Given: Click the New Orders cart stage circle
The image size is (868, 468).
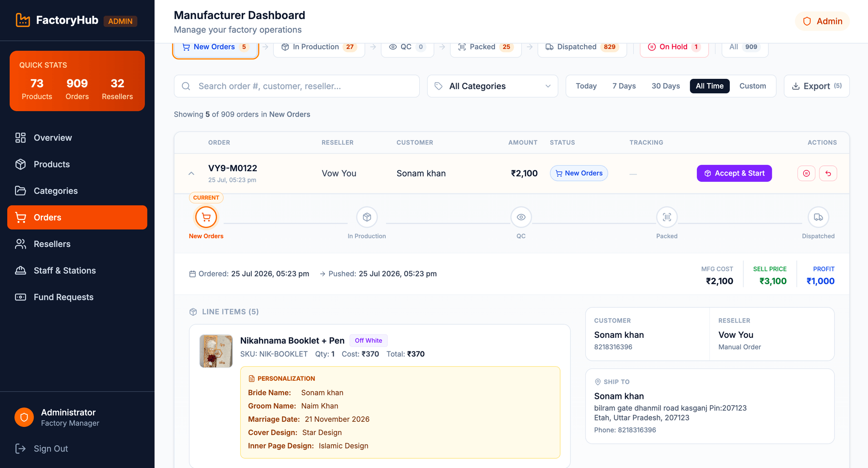Looking at the screenshot, I should (x=206, y=217).
